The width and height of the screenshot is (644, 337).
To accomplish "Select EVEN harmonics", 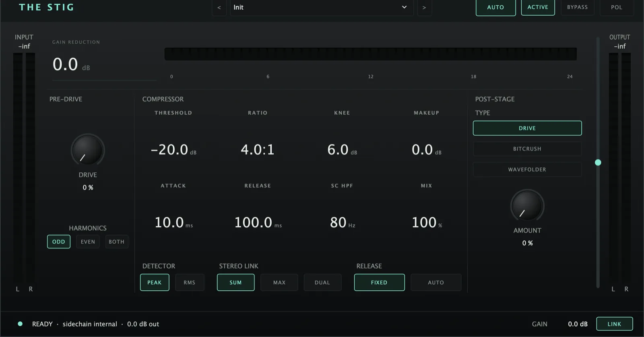I will [88, 242].
